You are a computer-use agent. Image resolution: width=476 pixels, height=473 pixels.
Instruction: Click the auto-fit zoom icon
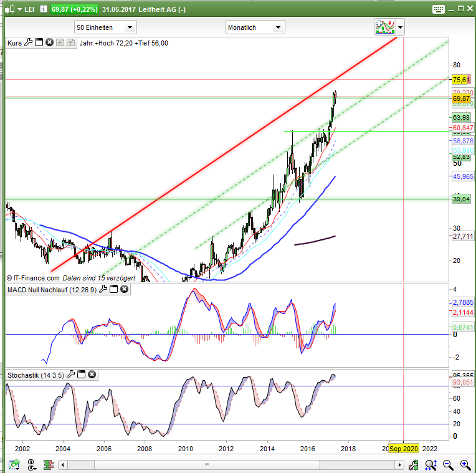[x=431, y=464]
